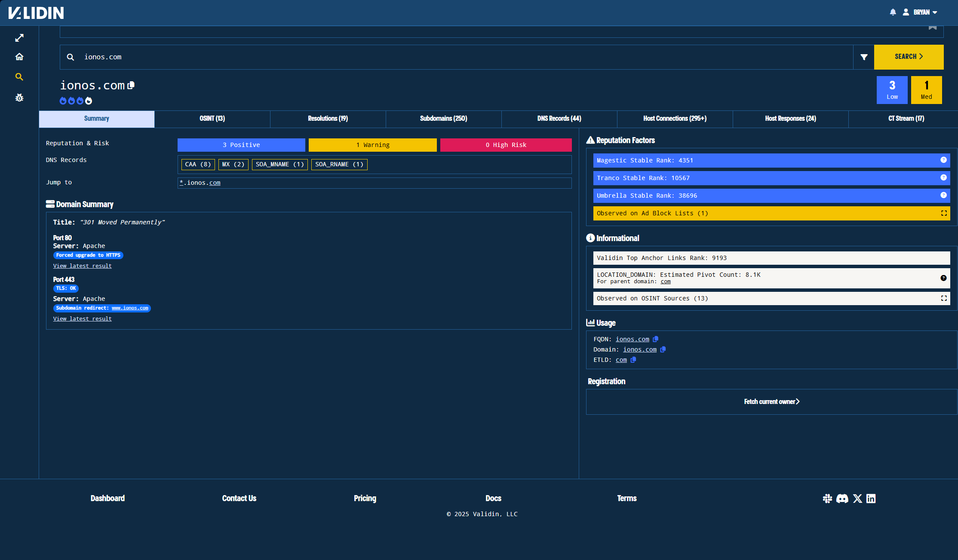Open the search filter funnel
This screenshot has width=958, height=560.
pos(864,57)
